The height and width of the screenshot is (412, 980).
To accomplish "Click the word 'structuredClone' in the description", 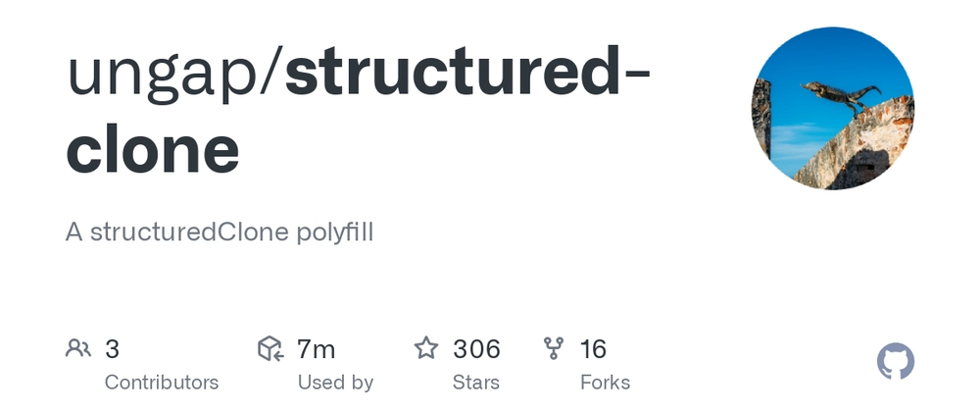I will (x=189, y=232).
